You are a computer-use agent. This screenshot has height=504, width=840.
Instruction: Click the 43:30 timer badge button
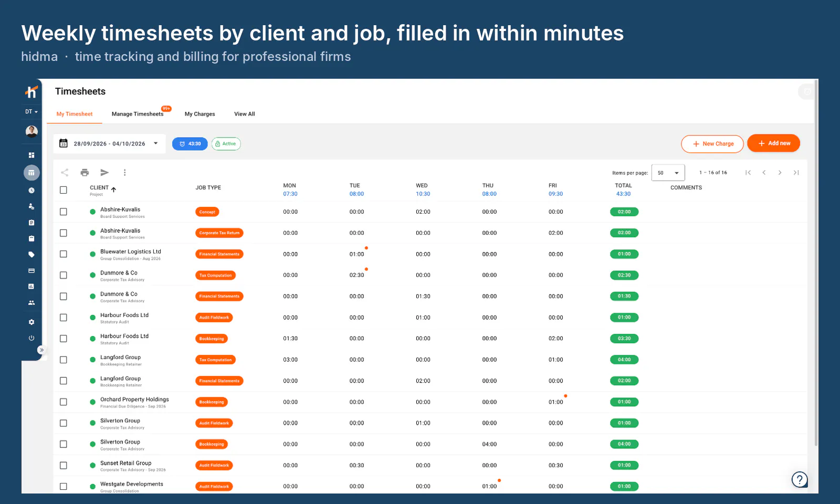tap(190, 144)
